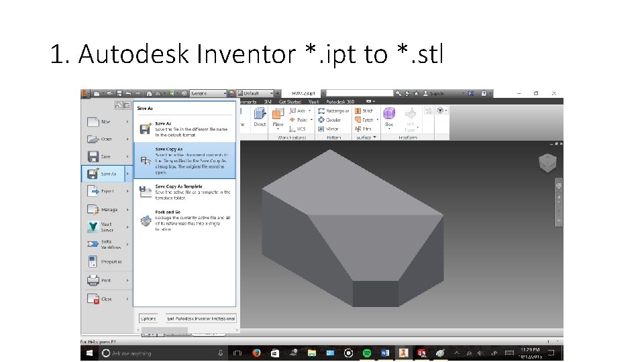Open Spotify from the taskbar
This screenshot has width=644, height=362.
coord(367,353)
